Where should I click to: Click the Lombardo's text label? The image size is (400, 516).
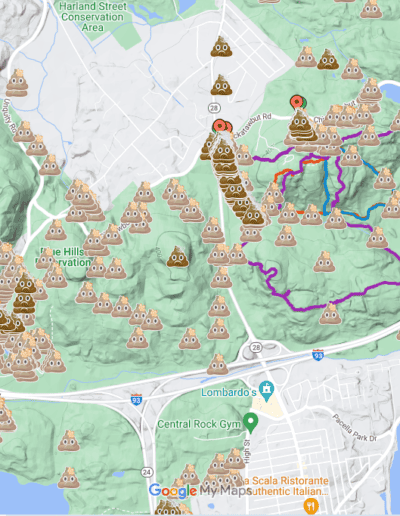(229, 392)
